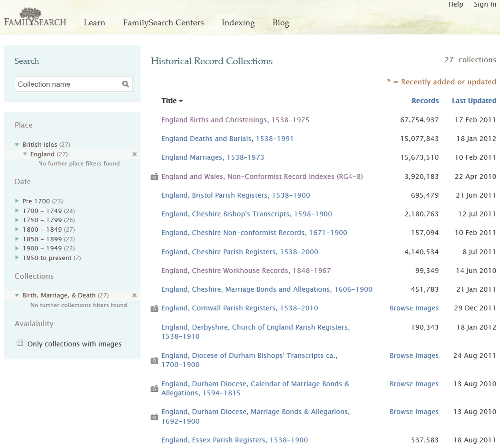This screenshot has height=448, width=500.
Task: Open Diocese of Durham Bishops' Transcripts title
Action: pyautogui.click(x=249, y=360)
